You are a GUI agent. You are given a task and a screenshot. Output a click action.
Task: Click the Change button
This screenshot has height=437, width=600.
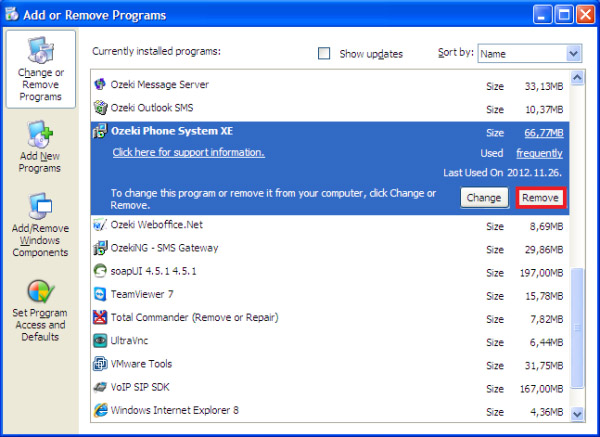pos(484,198)
